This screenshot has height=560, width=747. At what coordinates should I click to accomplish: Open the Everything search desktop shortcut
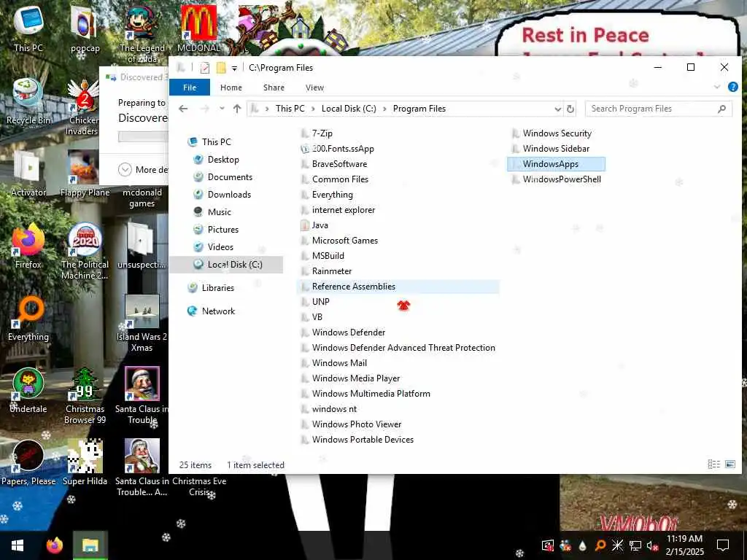point(28,318)
